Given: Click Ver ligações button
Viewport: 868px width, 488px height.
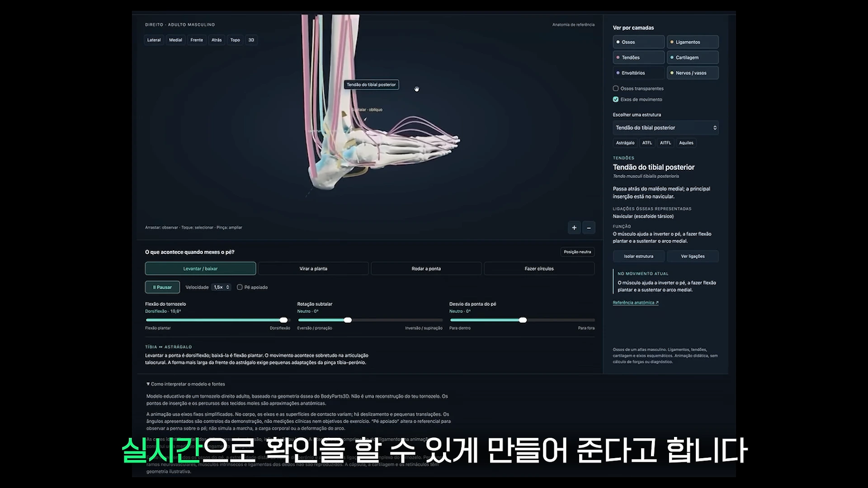Looking at the screenshot, I should pos(693,256).
